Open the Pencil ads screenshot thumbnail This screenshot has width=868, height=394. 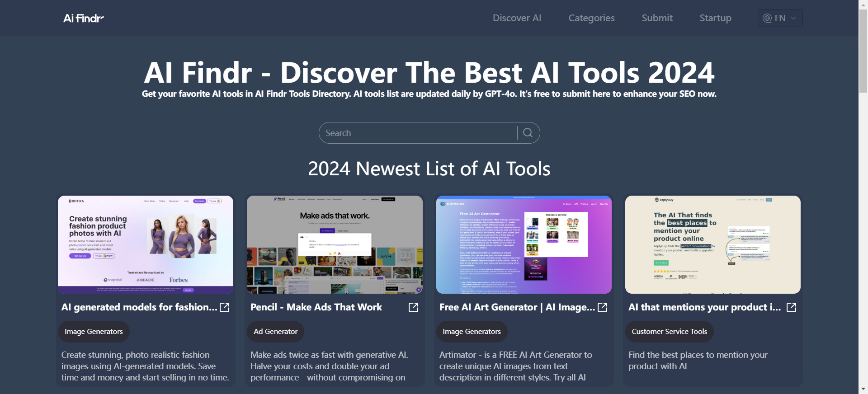coord(335,244)
